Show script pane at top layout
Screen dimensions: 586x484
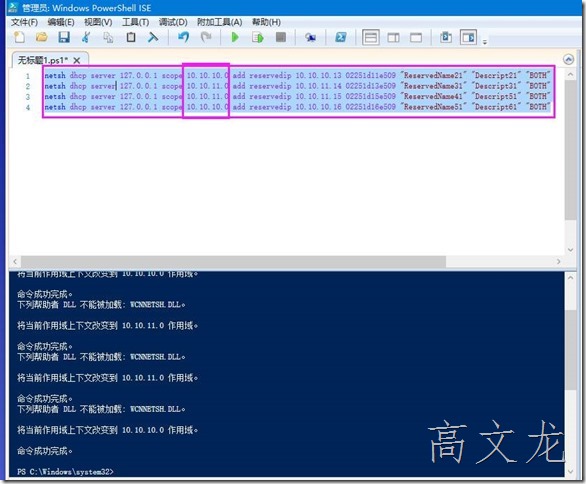click(371, 37)
